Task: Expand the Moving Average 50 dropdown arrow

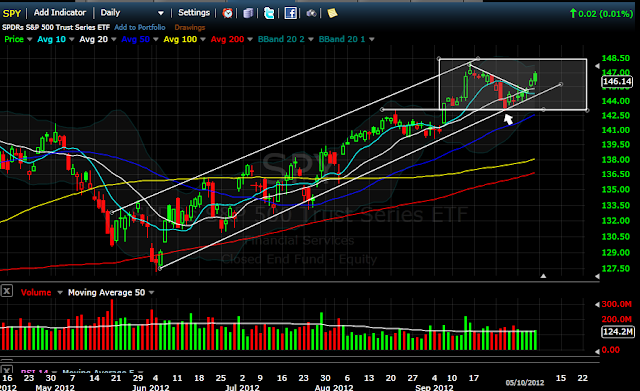Action: tap(152, 293)
